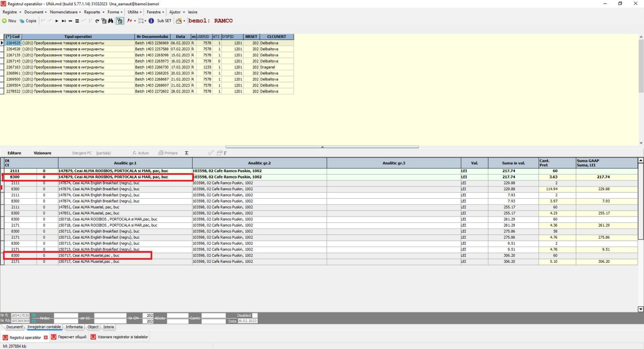
Task: Switch to Vizionare registrelor si tabelelor window
Action: 120,337
